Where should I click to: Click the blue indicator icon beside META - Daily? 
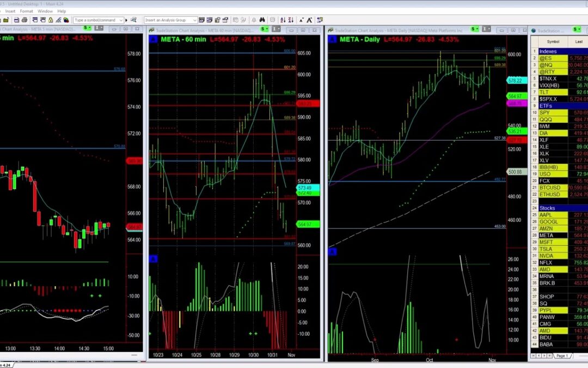click(x=333, y=39)
